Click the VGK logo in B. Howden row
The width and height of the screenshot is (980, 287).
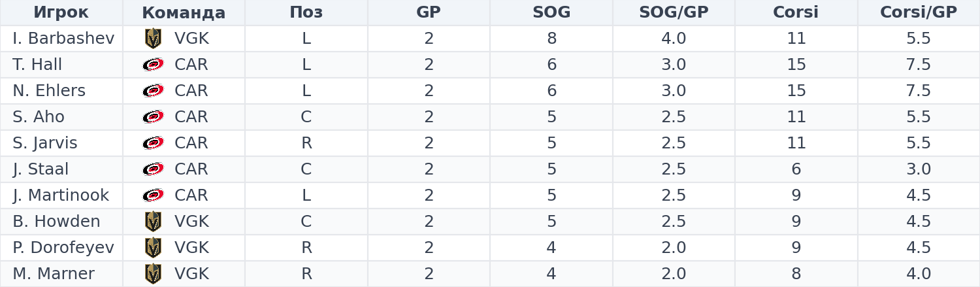[153, 222]
